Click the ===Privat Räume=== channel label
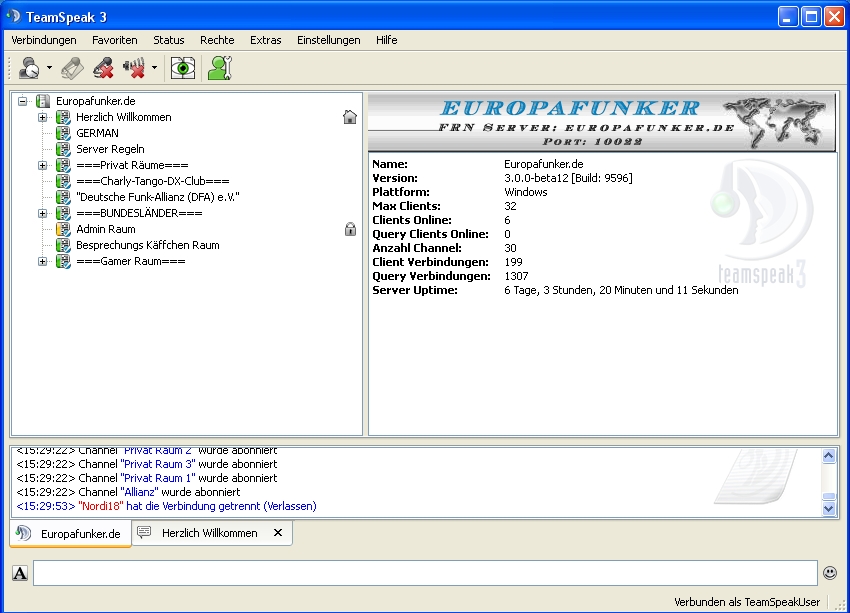This screenshot has width=850, height=613. pos(132,165)
